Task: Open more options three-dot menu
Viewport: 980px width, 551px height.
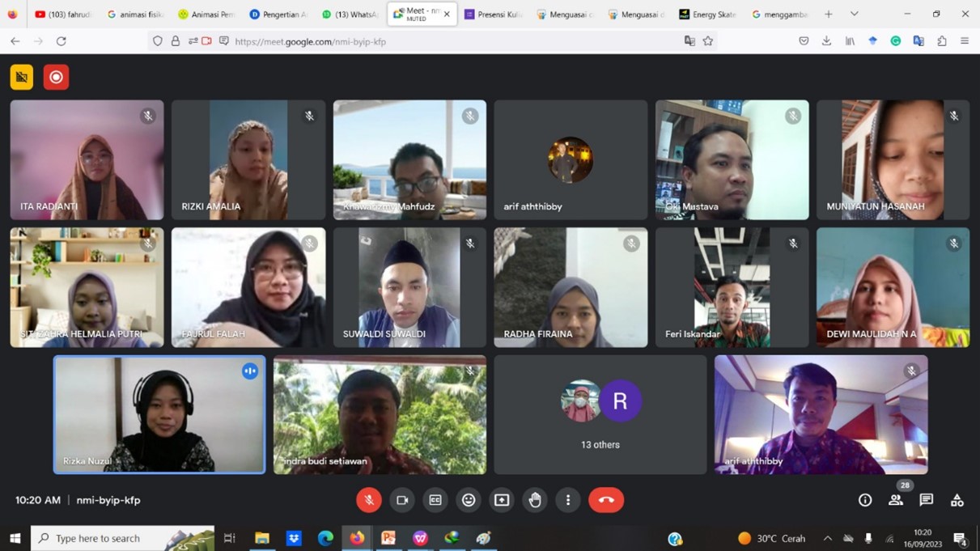Action: click(568, 500)
